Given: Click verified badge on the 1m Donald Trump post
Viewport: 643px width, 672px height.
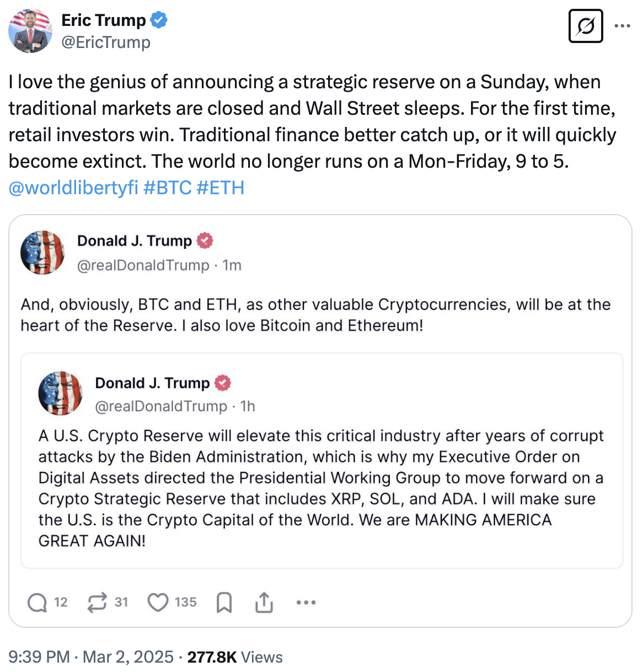Looking at the screenshot, I should pyautogui.click(x=205, y=241).
